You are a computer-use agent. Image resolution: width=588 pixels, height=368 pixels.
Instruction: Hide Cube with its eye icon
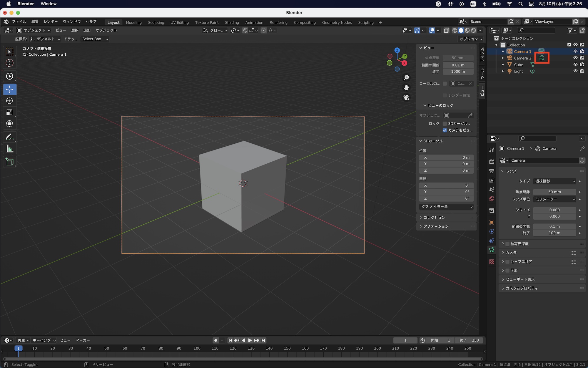(575, 64)
